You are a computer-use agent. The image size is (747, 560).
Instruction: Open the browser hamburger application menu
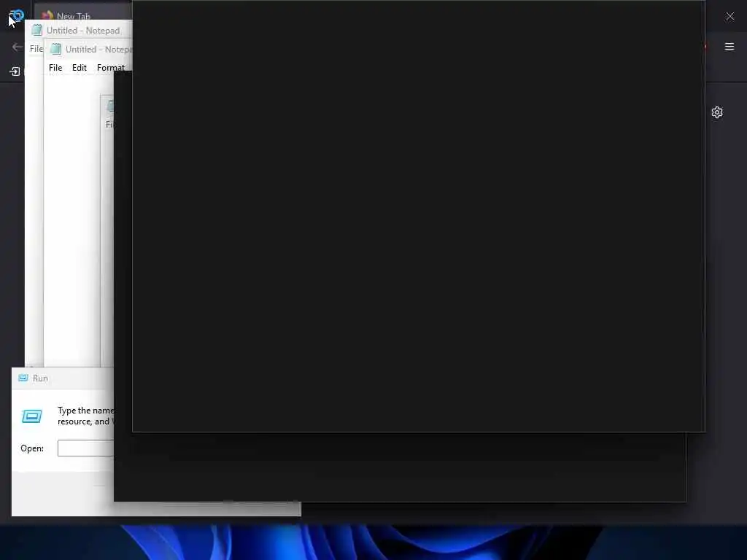pyautogui.click(x=729, y=47)
